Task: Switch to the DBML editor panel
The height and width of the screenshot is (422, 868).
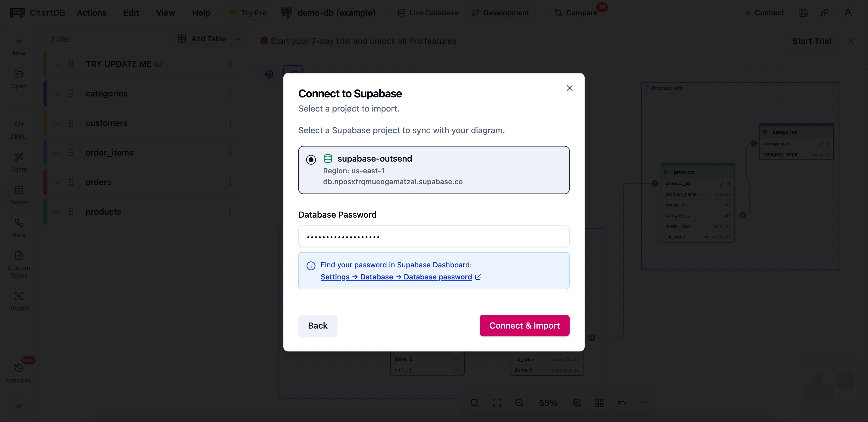Action: (18, 128)
